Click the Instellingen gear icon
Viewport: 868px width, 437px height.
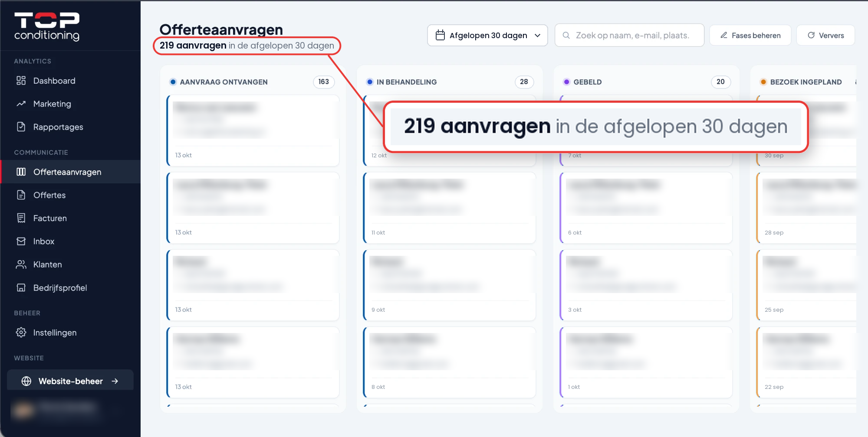pyautogui.click(x=21, y=332)
